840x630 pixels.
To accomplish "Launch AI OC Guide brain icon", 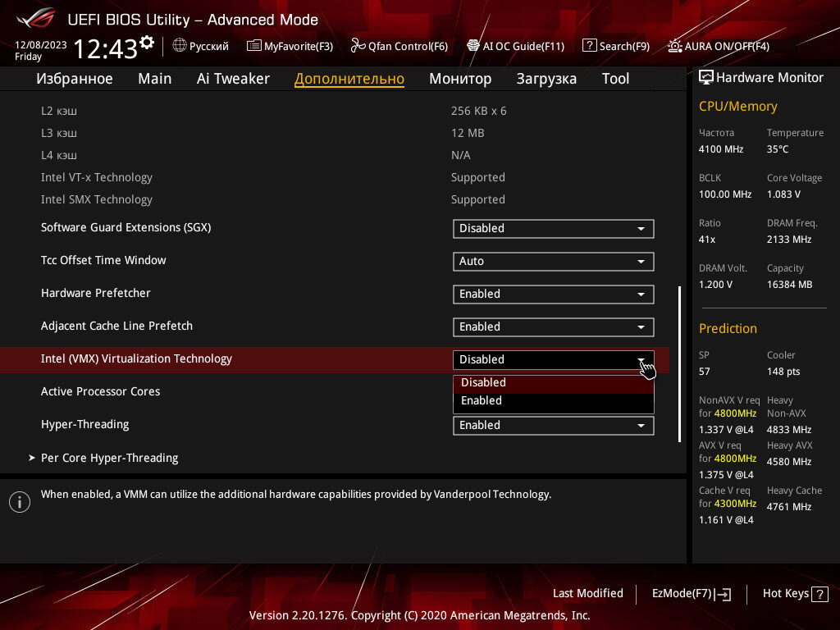I will 473,46.
